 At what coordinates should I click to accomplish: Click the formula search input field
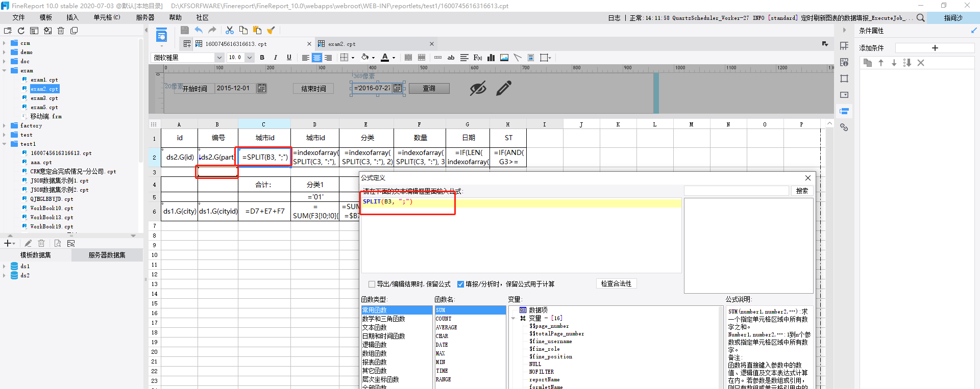point(737,191)
